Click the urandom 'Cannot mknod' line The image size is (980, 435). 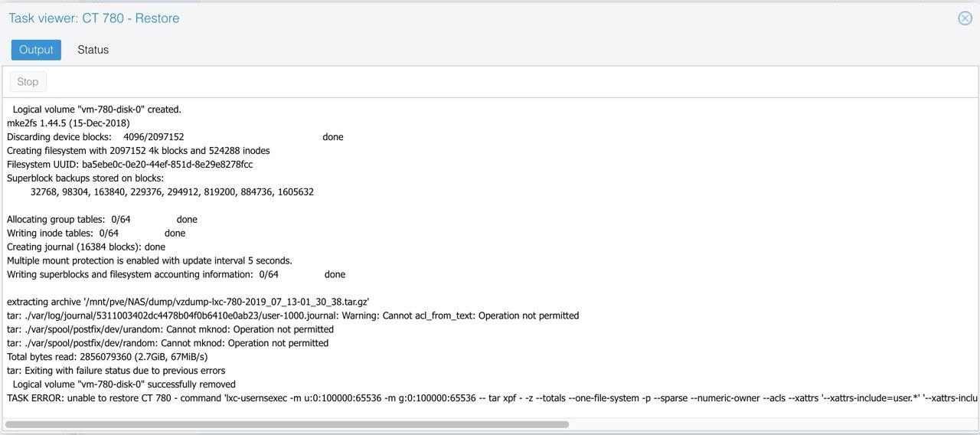click(x=170, y=329)
